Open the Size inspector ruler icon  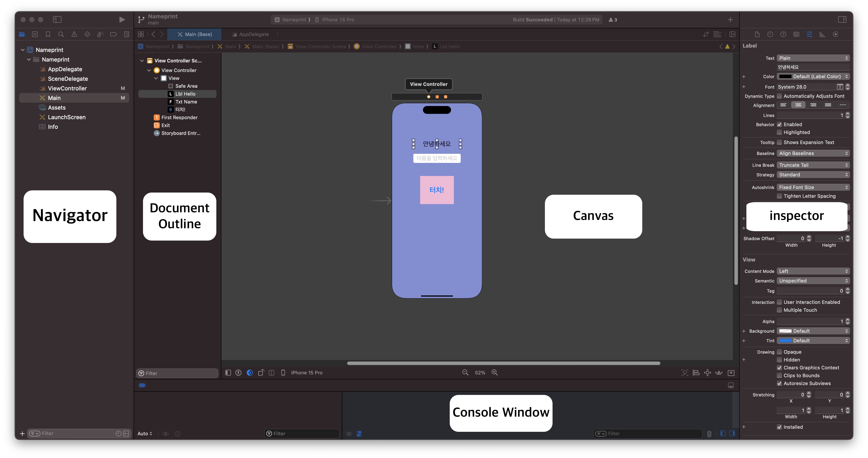click(x=822, y=34)
